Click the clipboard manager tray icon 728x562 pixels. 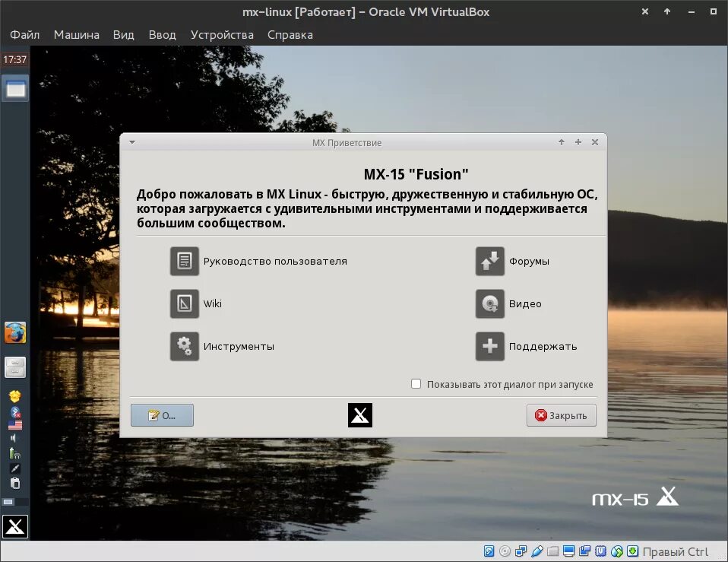click(x=15, y=483)
